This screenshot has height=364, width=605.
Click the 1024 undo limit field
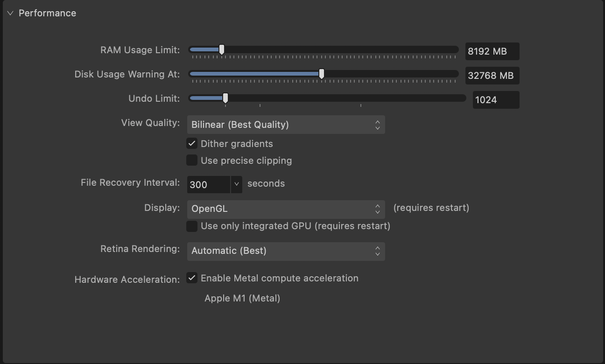point(496,99)
